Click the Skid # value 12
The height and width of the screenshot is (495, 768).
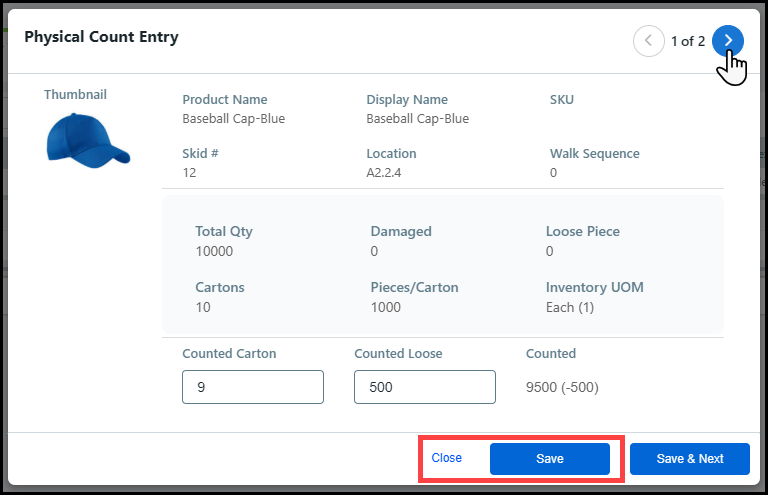[x=189, y=172]
